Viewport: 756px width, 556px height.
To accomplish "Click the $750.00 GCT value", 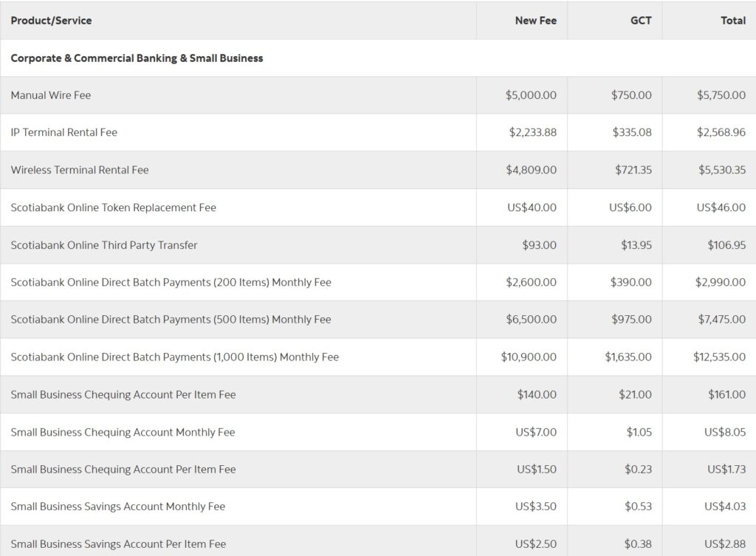I will (631, 95).
